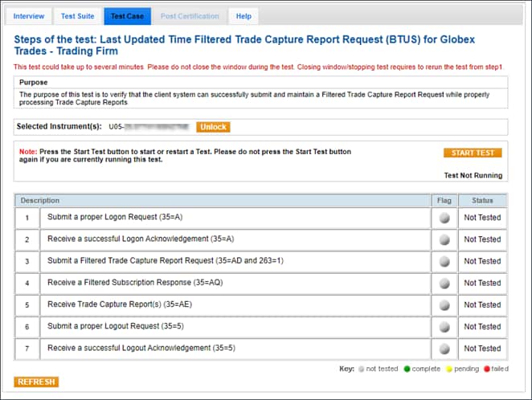Select the step 3 description row text

[165, 261]
